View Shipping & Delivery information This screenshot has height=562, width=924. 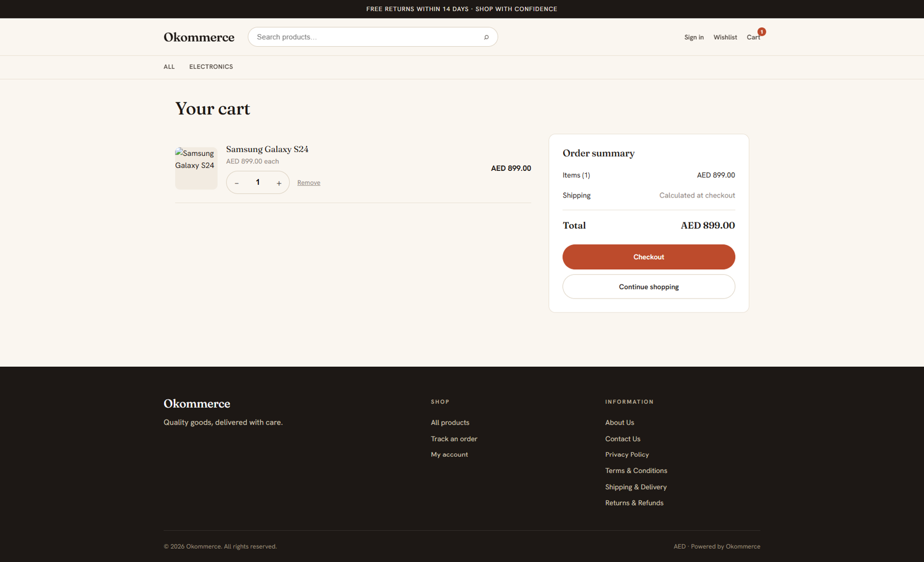coord(636,487)
